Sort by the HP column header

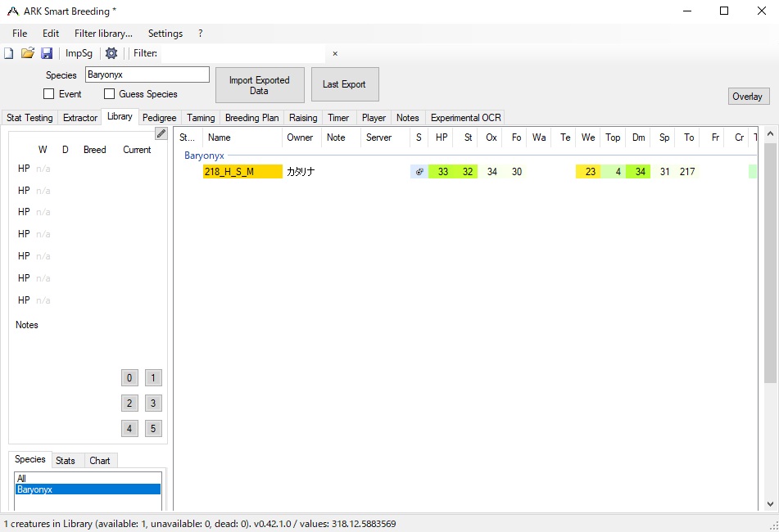click(442, 138)
